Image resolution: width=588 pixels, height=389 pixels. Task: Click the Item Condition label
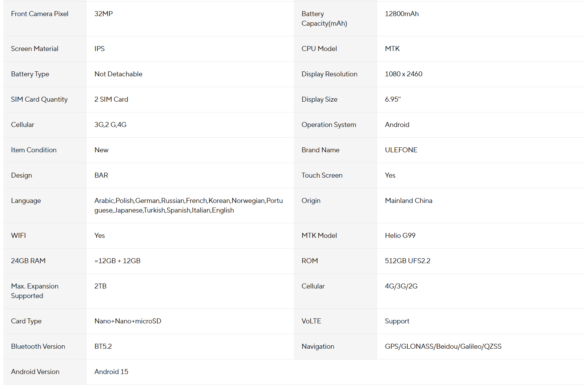tap(34, 150)
